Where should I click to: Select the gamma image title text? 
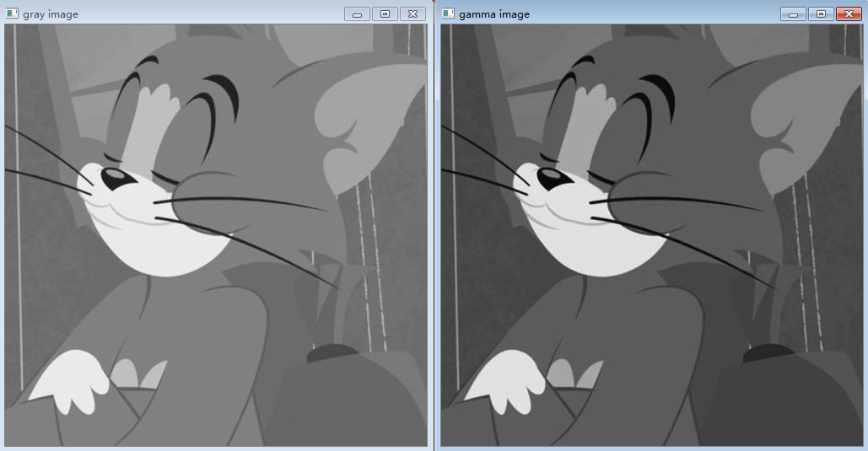(x=493, y=14)
